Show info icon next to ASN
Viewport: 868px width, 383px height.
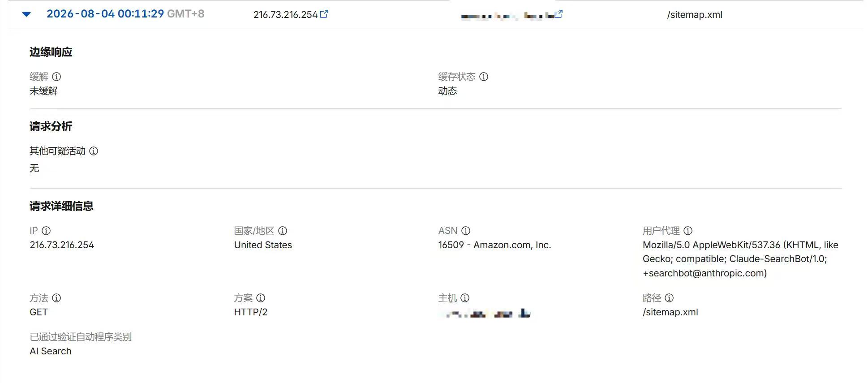point(466,231)
